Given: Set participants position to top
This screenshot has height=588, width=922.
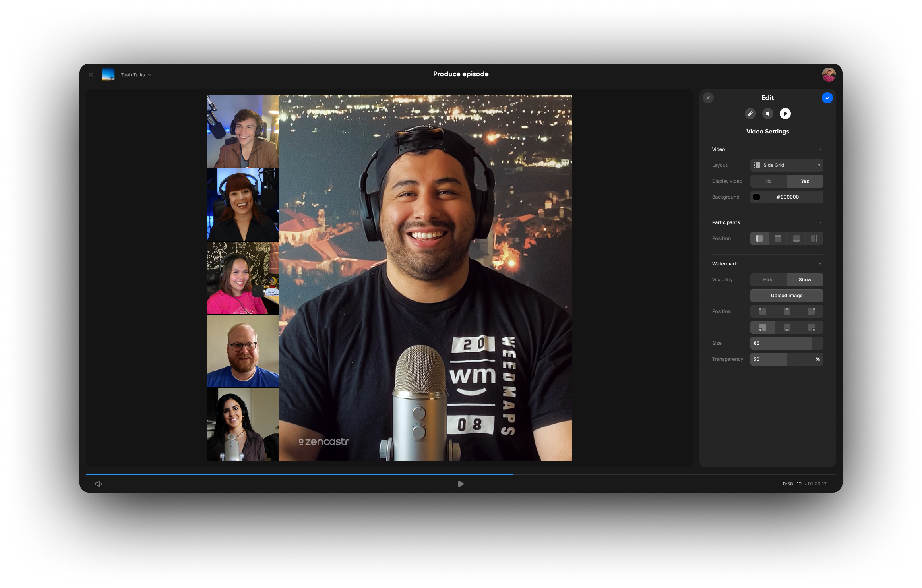Looking at the screenshot, I should (x=778, y=238).
